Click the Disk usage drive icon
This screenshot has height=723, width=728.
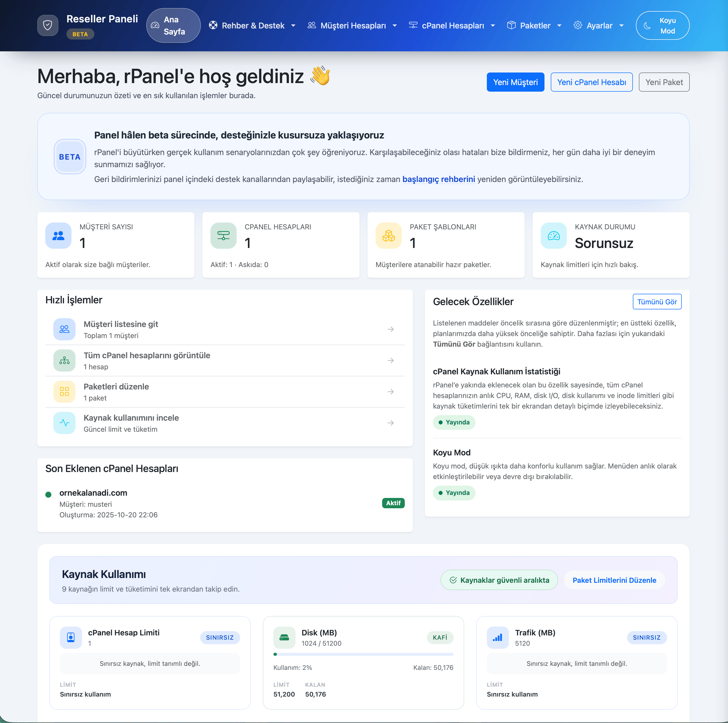click(284, 637)
